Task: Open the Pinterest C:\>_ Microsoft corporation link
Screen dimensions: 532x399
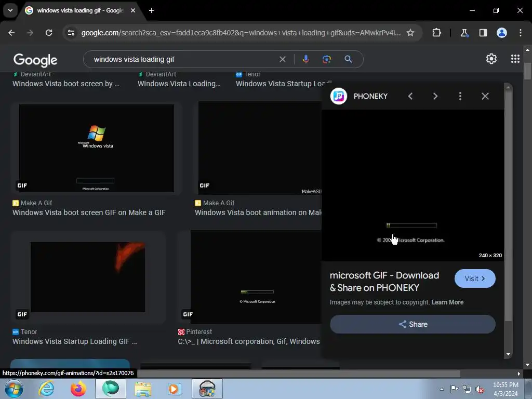Action: pyautogui.click(x=249, y=342)
